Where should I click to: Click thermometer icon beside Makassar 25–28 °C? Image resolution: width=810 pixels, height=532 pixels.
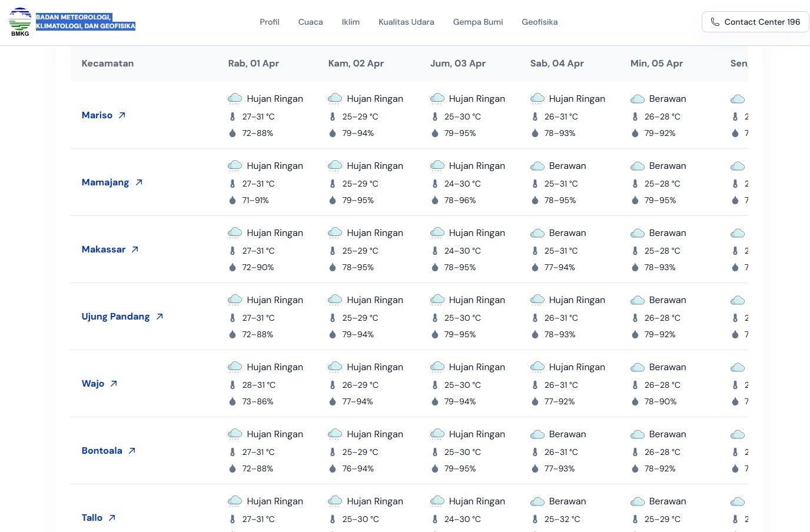coord(635,251)
